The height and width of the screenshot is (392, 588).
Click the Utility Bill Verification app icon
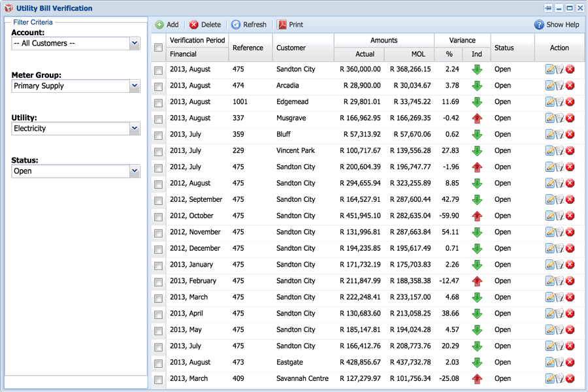[x=8, y=8]
